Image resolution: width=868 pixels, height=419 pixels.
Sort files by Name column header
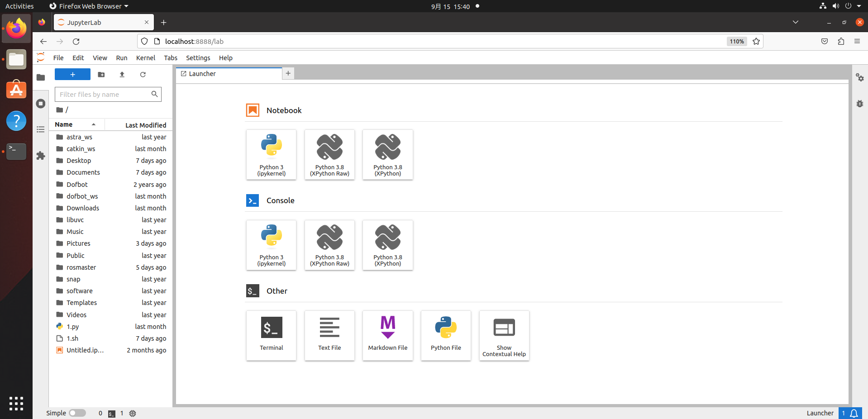77,124
